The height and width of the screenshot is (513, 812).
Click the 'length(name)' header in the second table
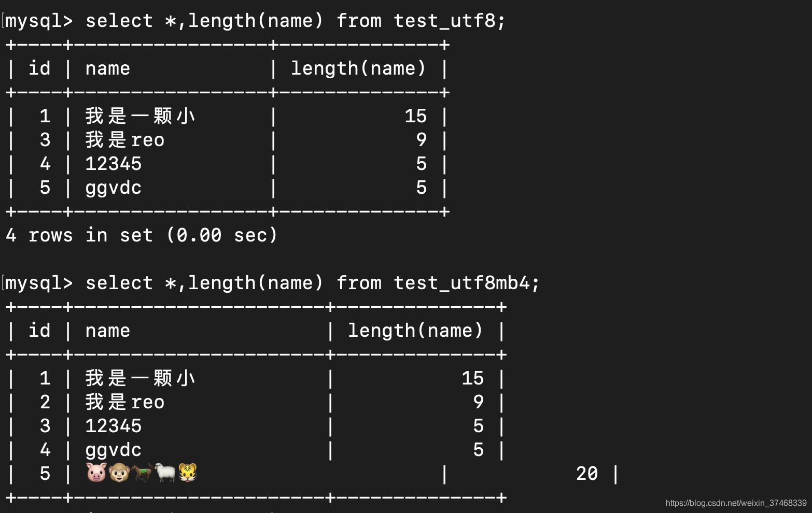tap(415, 331)
